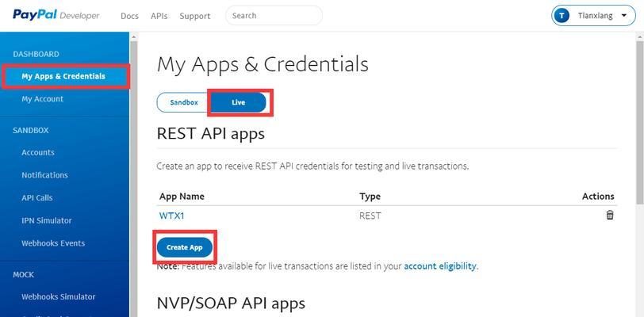Open the APIs menu
The width and height of the screenshot is (644, 317).
159,17
